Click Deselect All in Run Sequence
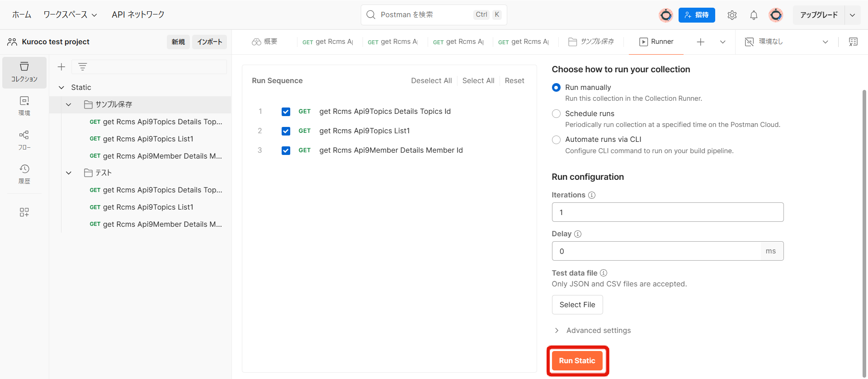This screenshot has height=379, width=868. coord(431,81)
